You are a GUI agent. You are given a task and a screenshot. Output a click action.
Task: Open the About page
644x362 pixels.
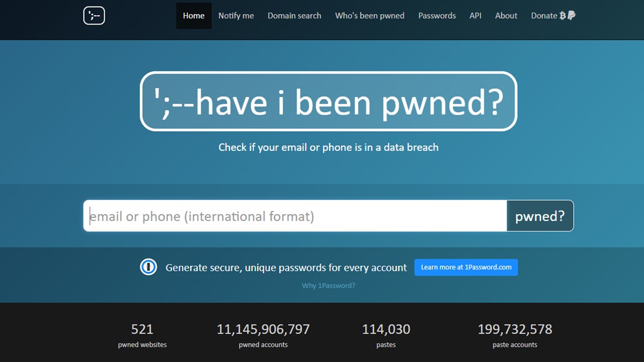[506, 16]
